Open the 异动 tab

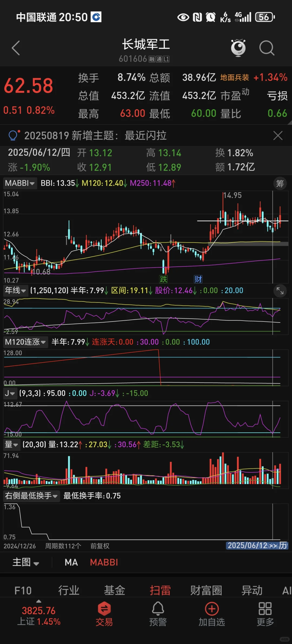pos(252,590)
